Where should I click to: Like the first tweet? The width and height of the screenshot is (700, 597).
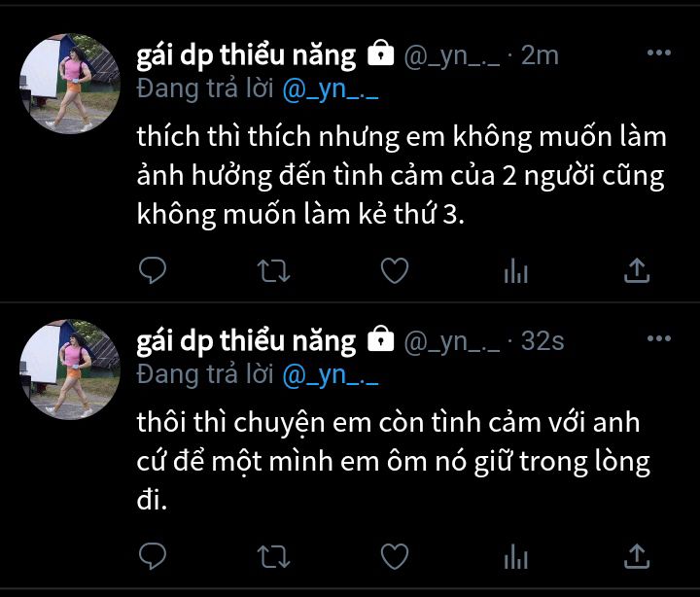[x=395, y=270]
